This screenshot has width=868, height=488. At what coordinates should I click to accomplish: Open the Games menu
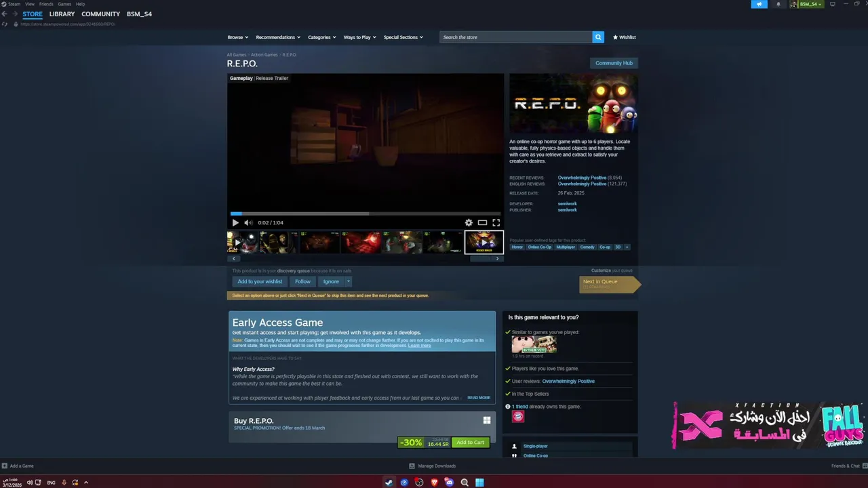point(64,4)
